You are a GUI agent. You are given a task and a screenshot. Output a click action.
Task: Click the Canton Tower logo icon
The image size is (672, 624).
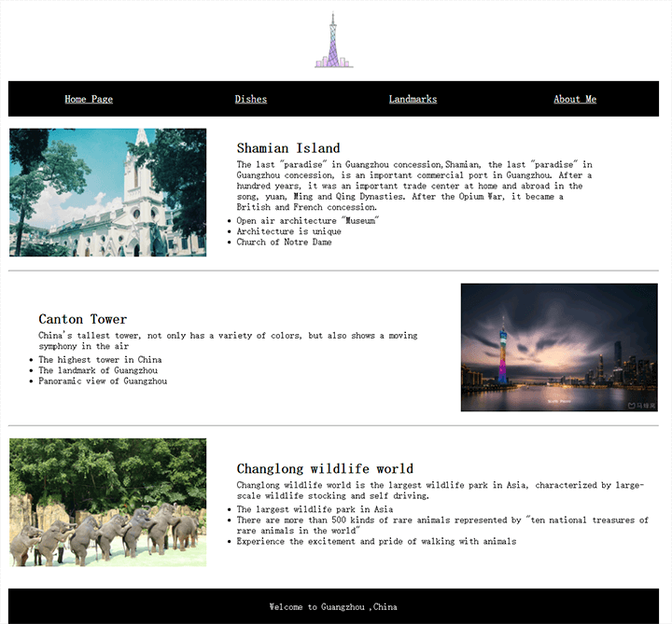coord(333,41)
